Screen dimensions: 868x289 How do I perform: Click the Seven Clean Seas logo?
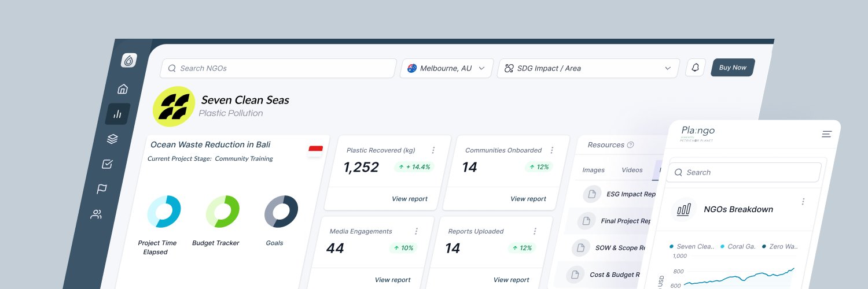click(x=174, y=106)
